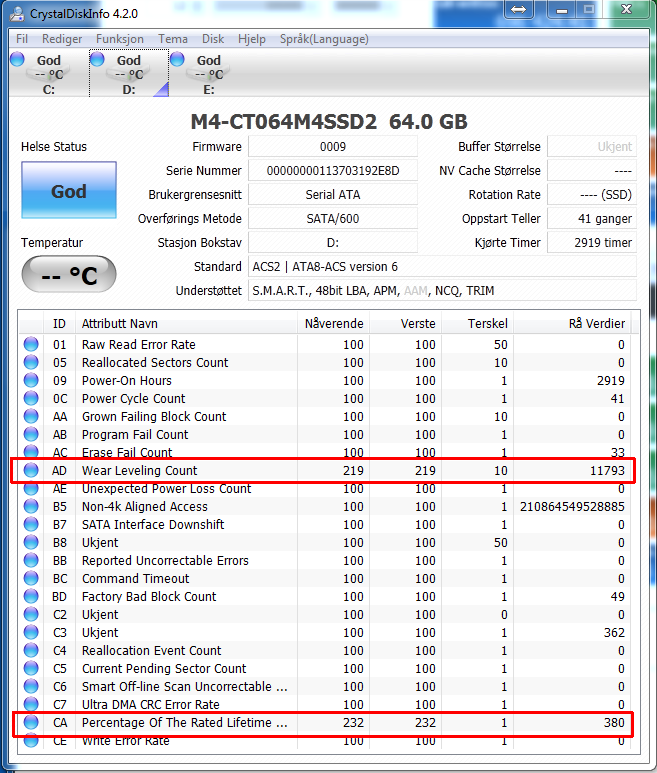Viewport: 657px width, 773px height.
Task: Click the status orb for Grown Failing Block Count
Action: (31, 416)
